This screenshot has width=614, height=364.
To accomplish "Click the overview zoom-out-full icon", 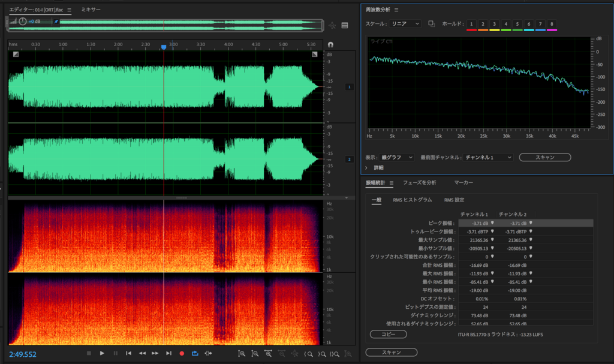I will 332,25.
